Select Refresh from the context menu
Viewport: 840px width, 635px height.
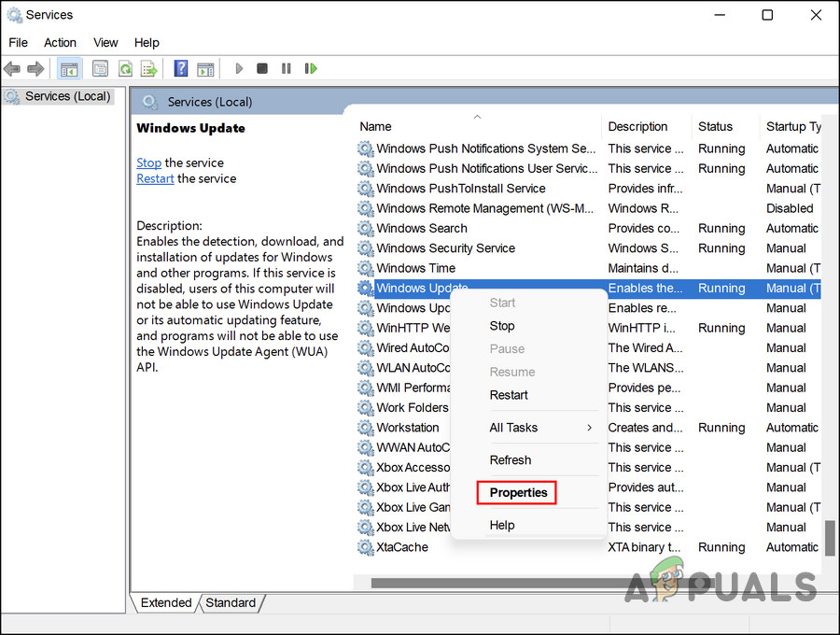tap(510, 459)
